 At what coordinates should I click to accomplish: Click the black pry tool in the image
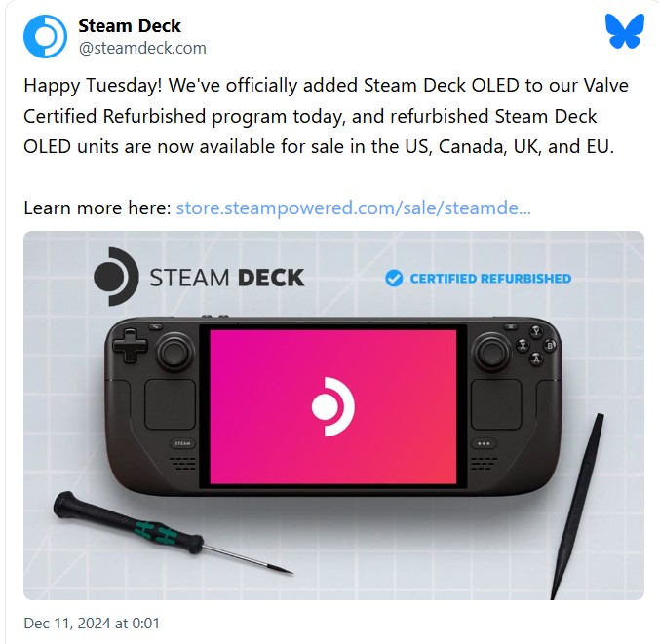tap(577, 506)
